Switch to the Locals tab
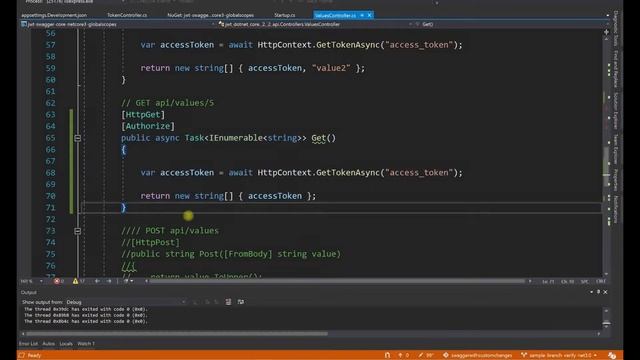 66,344
